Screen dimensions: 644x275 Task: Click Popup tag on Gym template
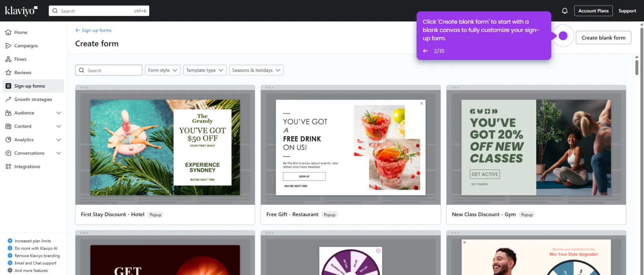pos(527,215)
